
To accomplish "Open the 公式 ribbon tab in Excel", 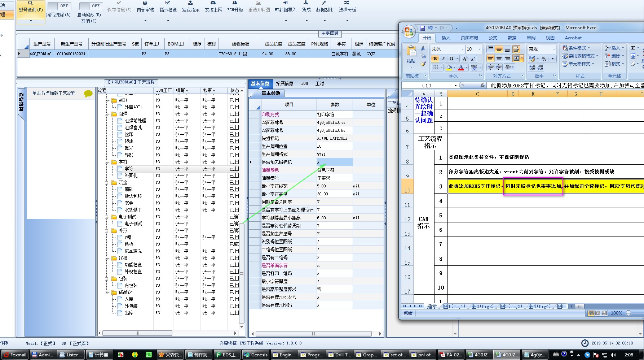I will tap(493, 38).
